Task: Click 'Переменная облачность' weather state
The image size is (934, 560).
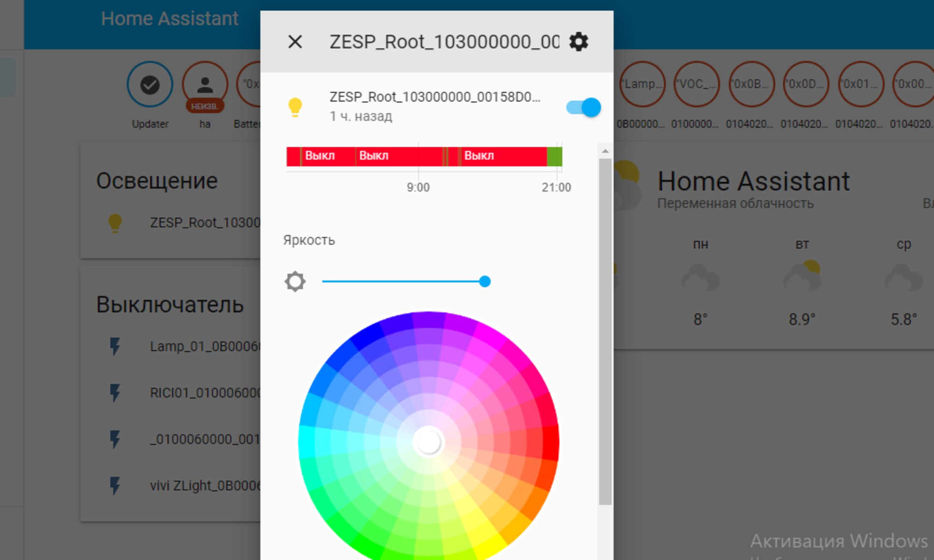Action: coord(736,203)
